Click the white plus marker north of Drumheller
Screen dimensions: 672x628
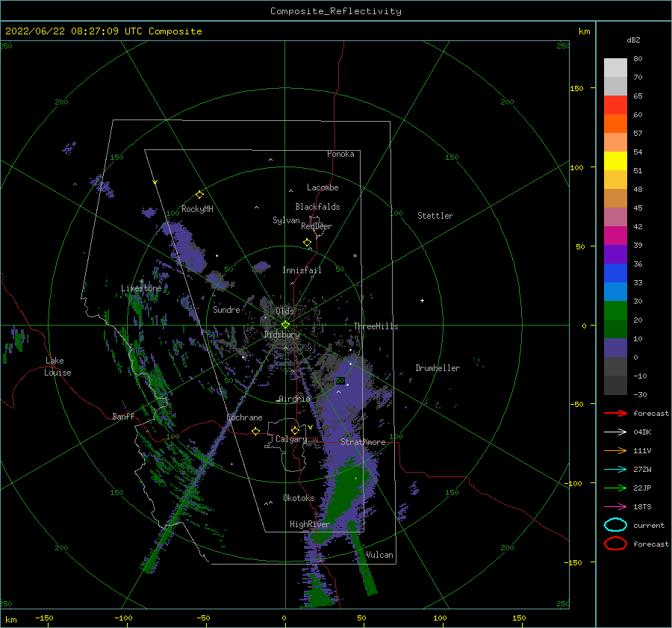click(x=422, y=300)
